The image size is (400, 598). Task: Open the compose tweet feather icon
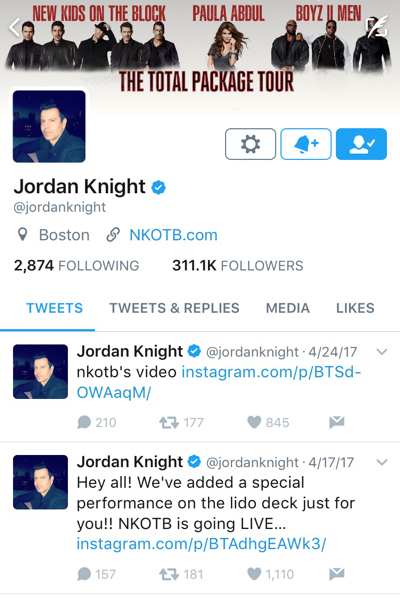click(x=377, y=27)
